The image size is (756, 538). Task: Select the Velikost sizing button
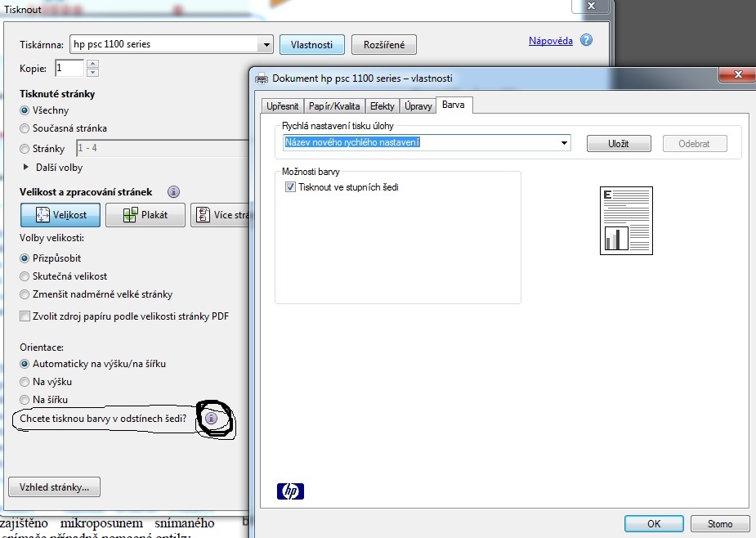[60, 215]
